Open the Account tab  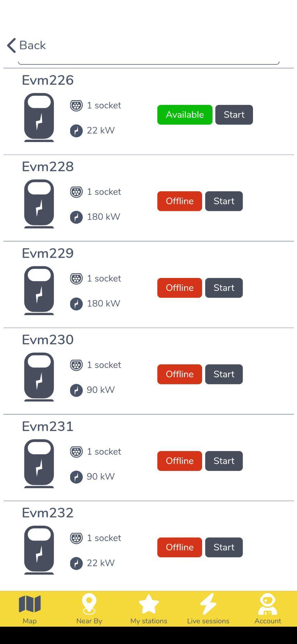point(267,609)
